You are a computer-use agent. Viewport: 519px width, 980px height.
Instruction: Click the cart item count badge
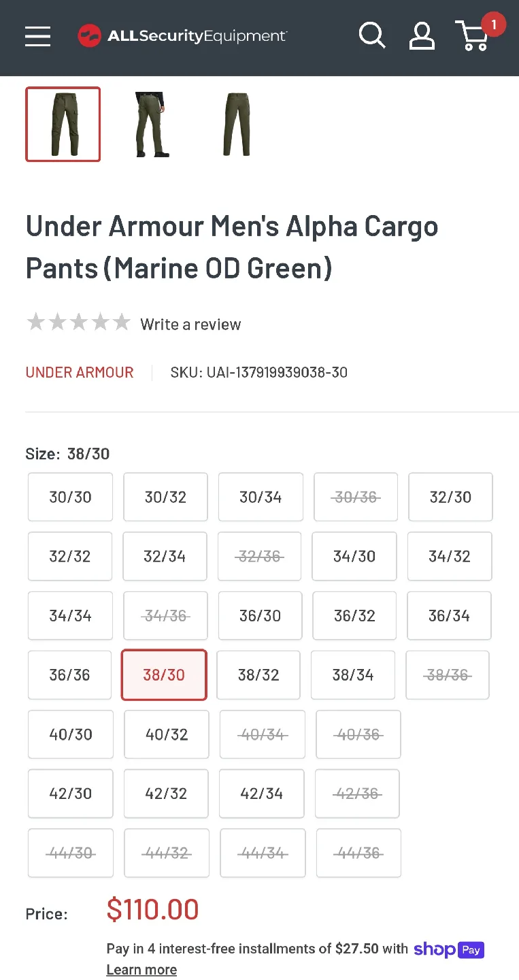(494, 24)
